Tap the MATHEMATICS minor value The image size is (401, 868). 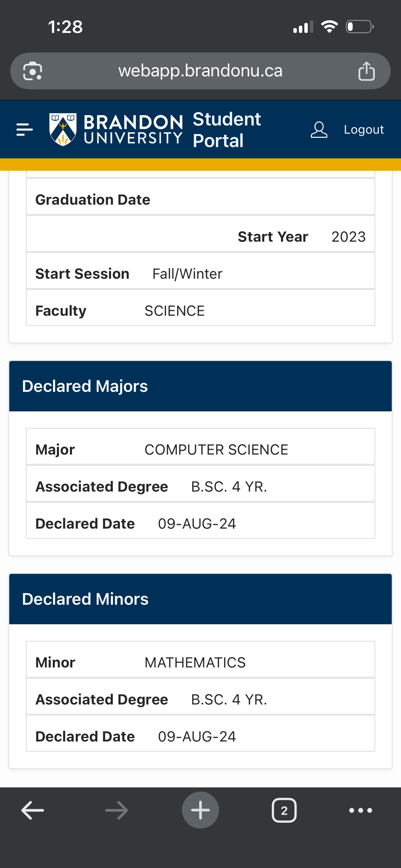tap(195, 663)
